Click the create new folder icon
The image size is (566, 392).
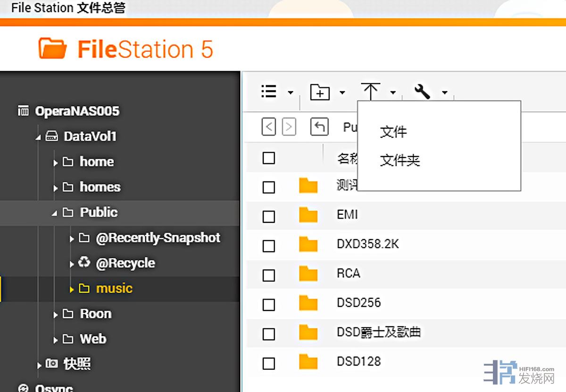click(320, 92)
